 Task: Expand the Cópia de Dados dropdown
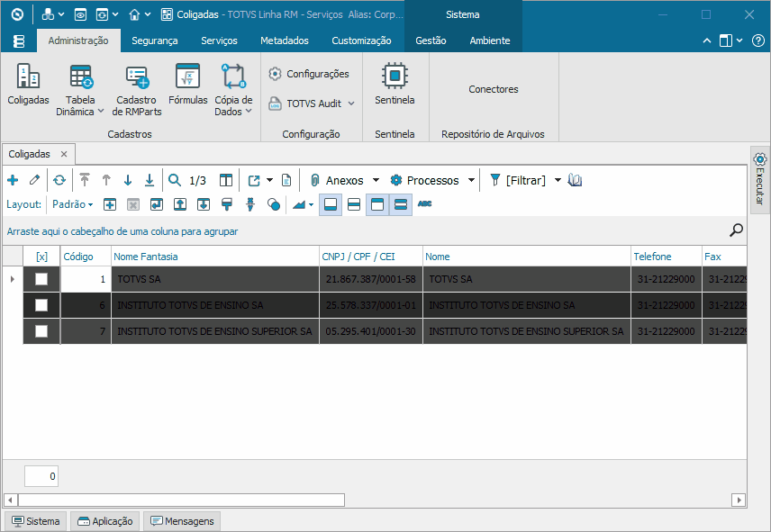tap(249, 111)
